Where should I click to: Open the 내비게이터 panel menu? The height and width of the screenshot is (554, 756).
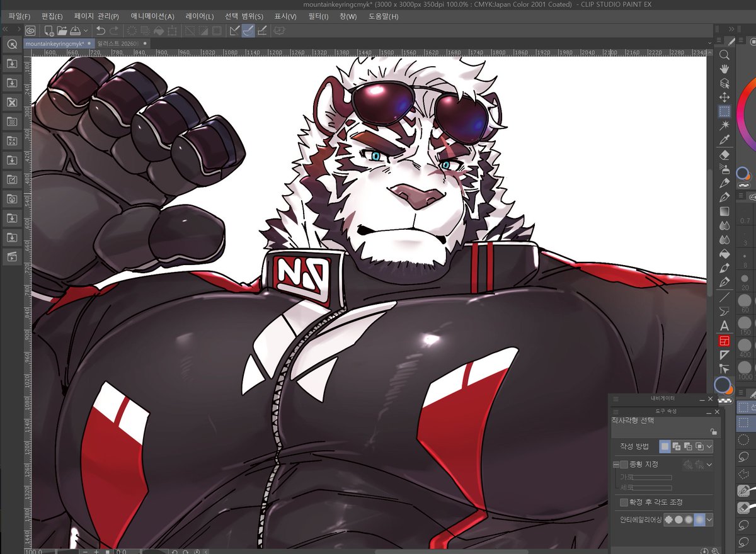click(615, 399)
